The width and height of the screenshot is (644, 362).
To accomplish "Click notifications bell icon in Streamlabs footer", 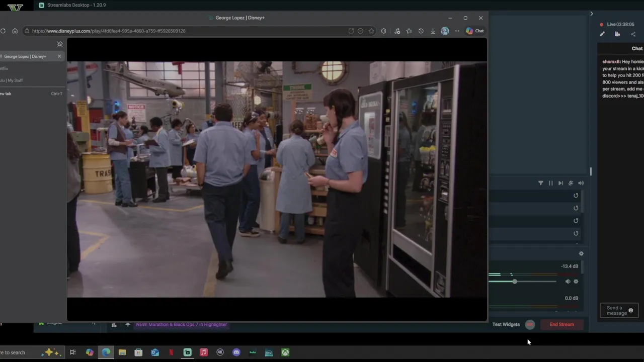I will click(x=128, y=325).
